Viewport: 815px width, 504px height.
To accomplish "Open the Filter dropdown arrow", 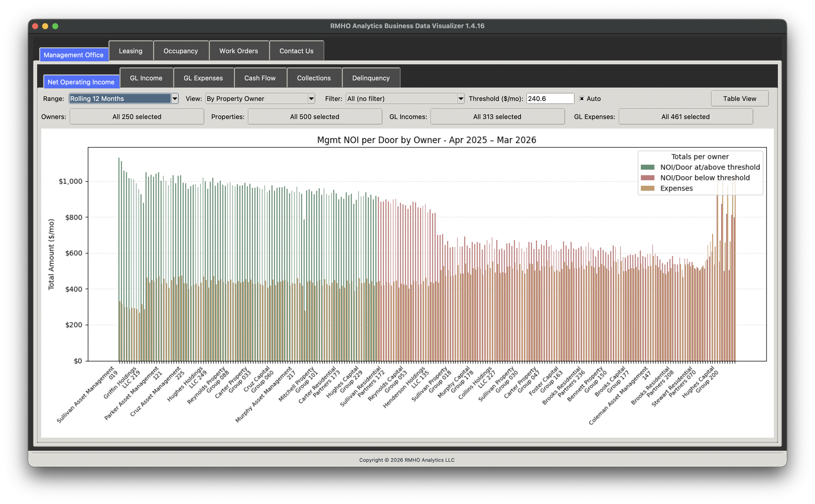I will [x=461, y=99].
